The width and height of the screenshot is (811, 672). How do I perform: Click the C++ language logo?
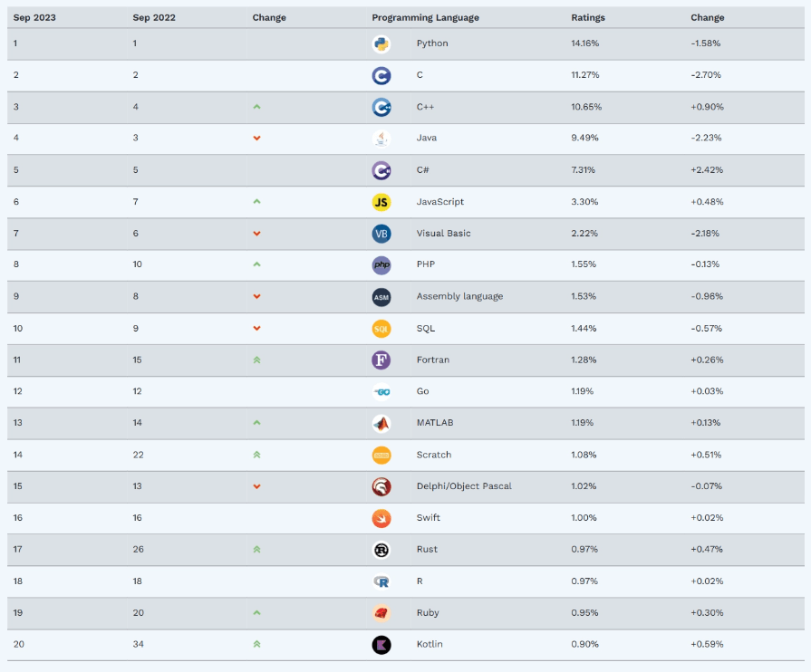(x=381, y=108)
